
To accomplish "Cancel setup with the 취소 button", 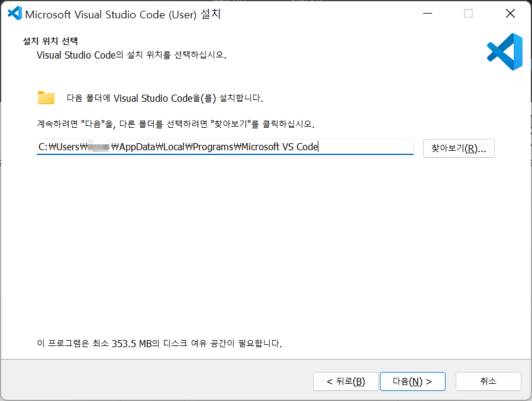I will coord(488,381).
